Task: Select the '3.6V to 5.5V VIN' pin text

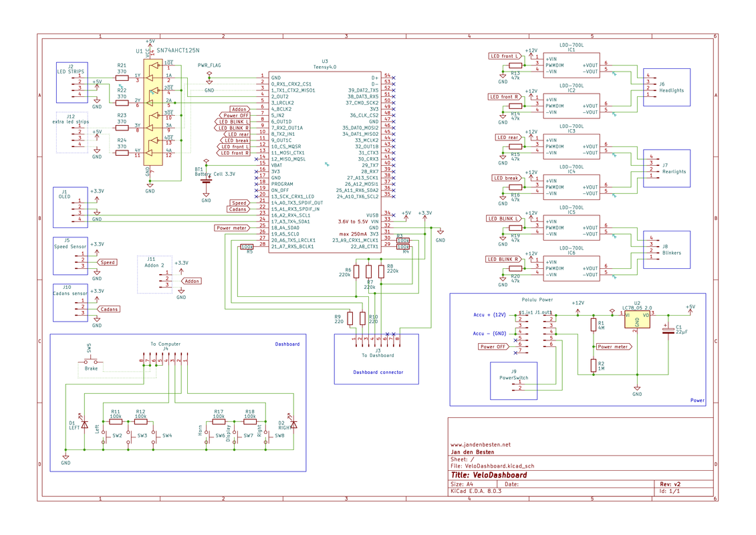Action: (x=359, y=221)
